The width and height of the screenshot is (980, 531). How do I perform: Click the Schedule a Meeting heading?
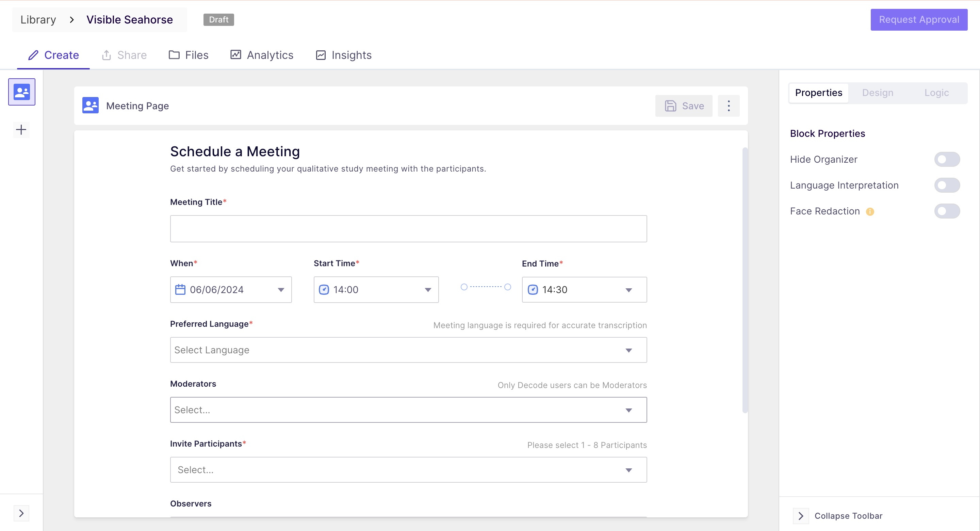click(x=235, y=151)
